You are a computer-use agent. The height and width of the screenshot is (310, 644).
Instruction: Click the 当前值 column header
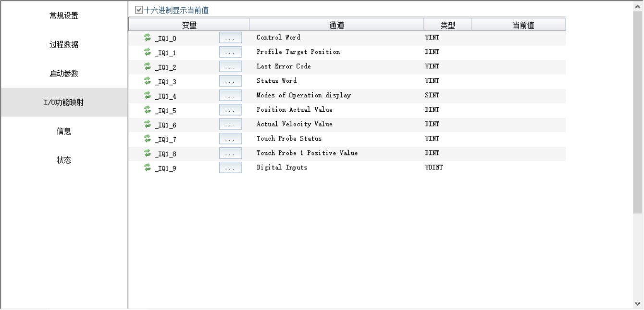[523, 25]
